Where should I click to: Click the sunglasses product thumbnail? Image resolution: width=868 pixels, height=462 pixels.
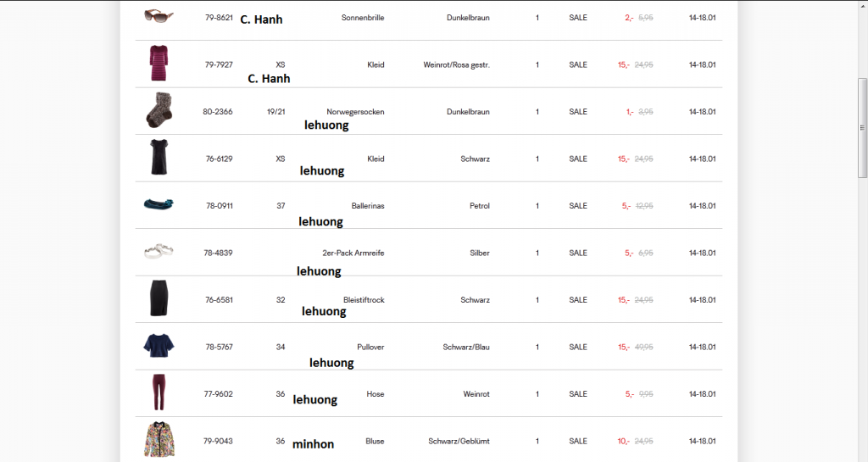pyautogui.click(x=159, y=15)
